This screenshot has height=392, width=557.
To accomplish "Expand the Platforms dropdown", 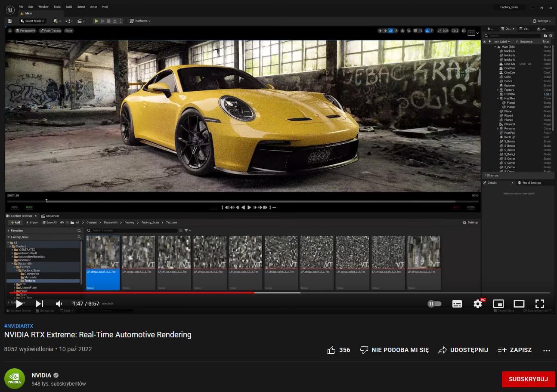I will [x=141, y=21].
